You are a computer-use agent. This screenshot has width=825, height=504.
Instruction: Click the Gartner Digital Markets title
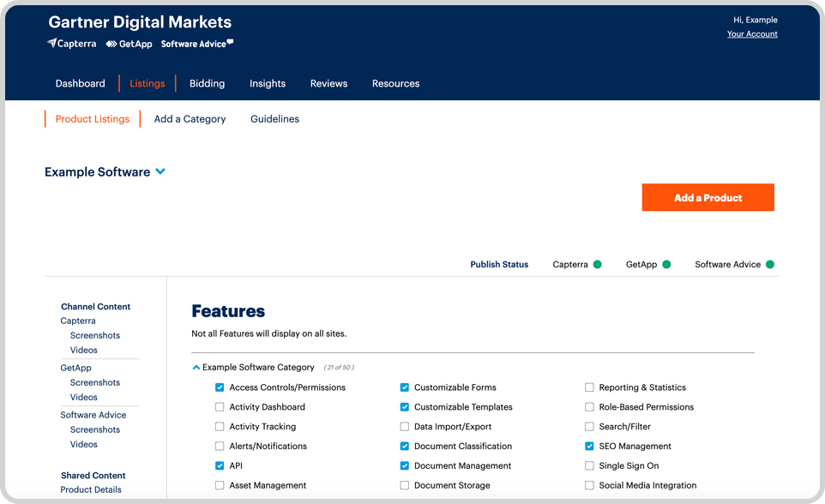140,21
